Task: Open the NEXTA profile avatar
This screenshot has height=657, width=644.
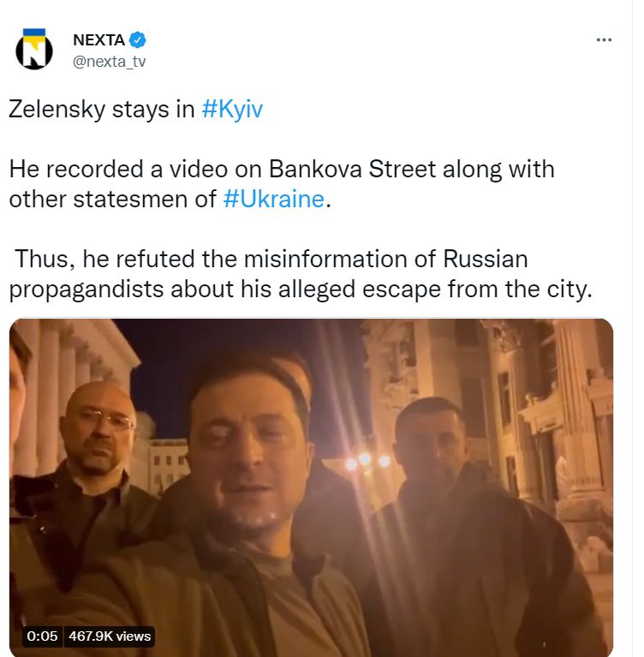Action: 34,49
